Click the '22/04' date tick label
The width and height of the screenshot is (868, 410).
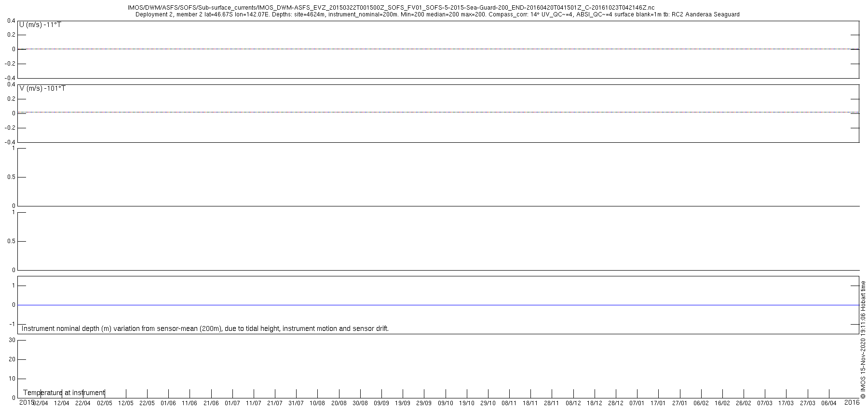click(83, 403)
